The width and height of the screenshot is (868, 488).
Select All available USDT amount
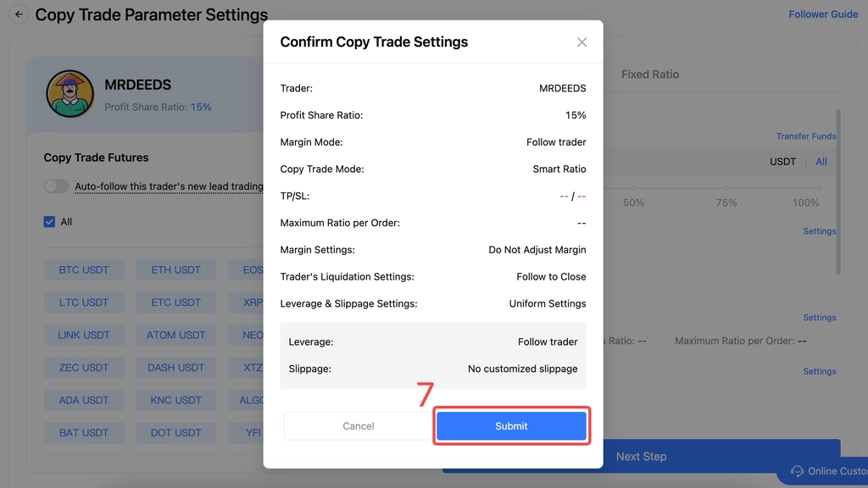coord(821,162)
